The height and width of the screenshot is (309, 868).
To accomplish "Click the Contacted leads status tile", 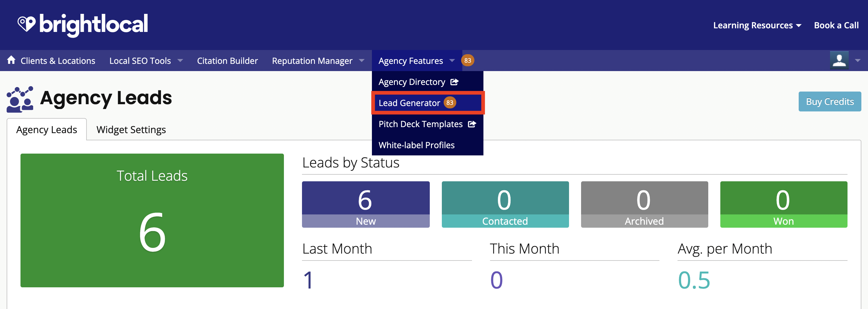I will (505, 204).
